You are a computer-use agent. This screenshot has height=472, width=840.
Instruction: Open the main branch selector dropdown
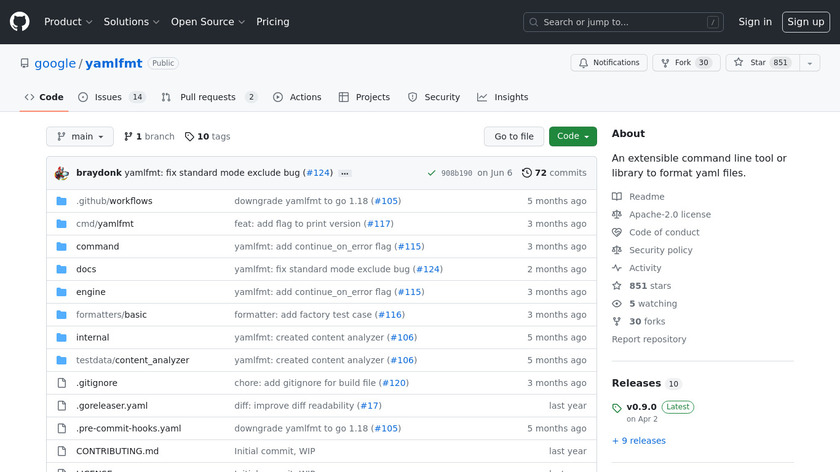[x=80, y=137]
